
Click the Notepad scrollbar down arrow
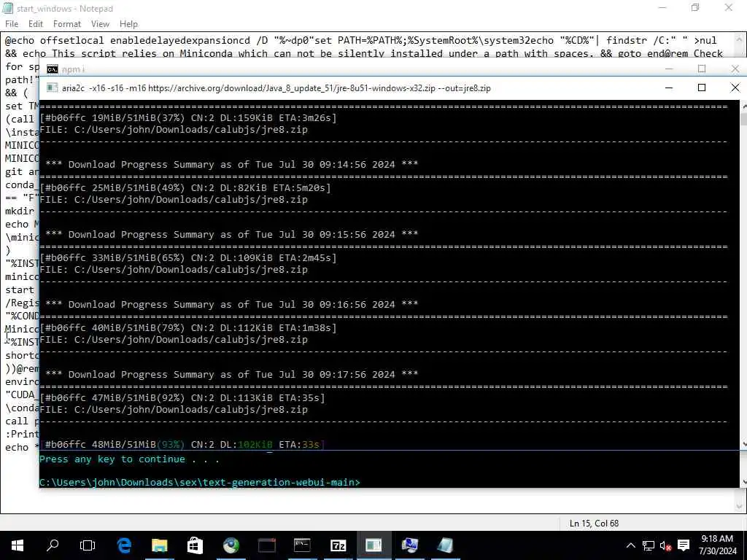tap(740, 507)
